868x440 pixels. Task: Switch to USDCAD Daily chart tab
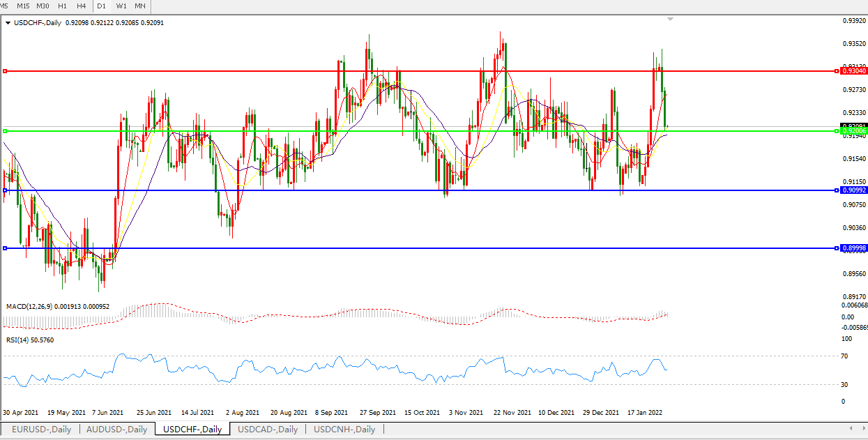(268, 430)
